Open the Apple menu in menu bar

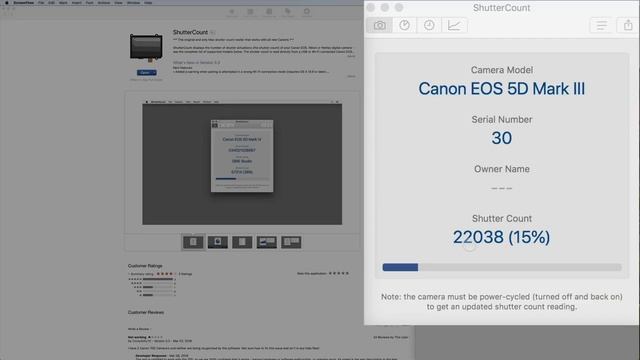(7, 2)
